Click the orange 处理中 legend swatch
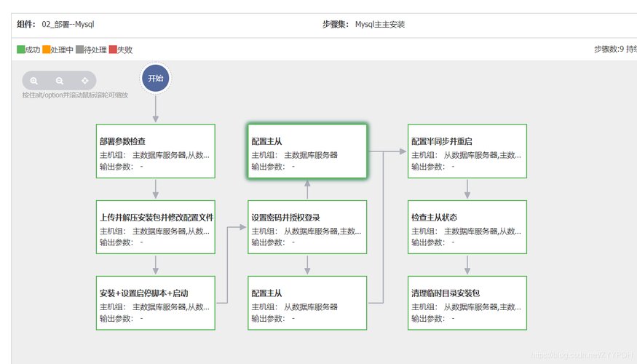The image size is (637, 364). [x=47, y=50]
